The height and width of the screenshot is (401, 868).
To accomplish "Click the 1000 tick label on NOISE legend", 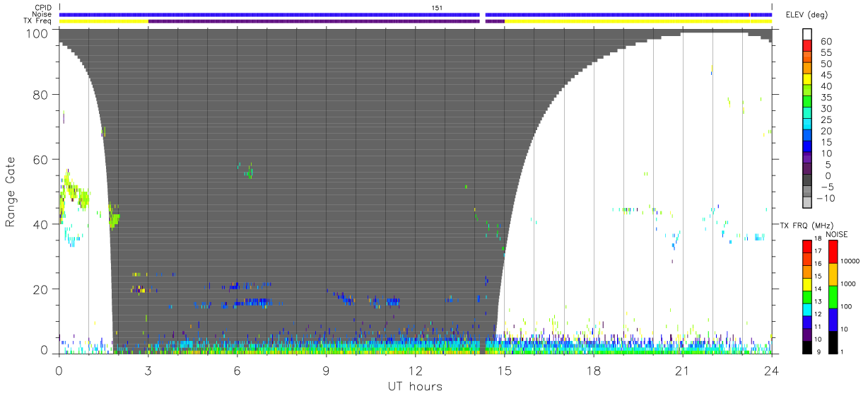I will click(850, 284).
